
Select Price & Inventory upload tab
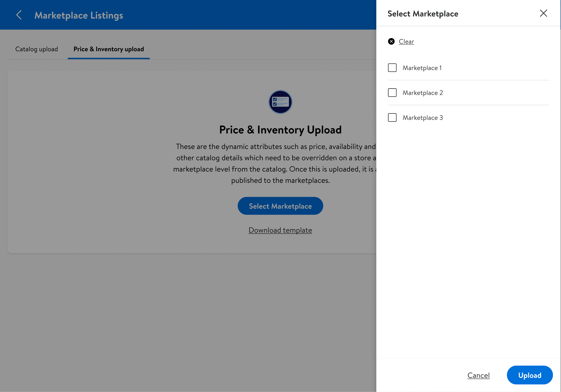coord(109,49)
